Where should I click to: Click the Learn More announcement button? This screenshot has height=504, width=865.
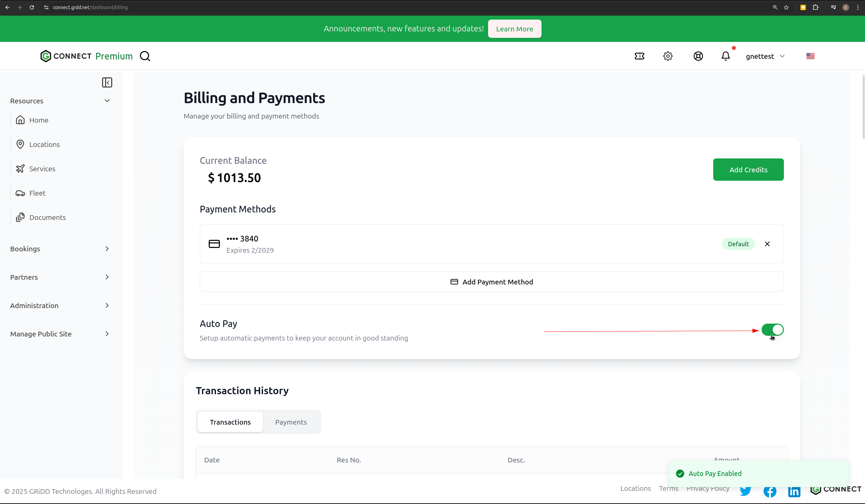coord(514,29)
